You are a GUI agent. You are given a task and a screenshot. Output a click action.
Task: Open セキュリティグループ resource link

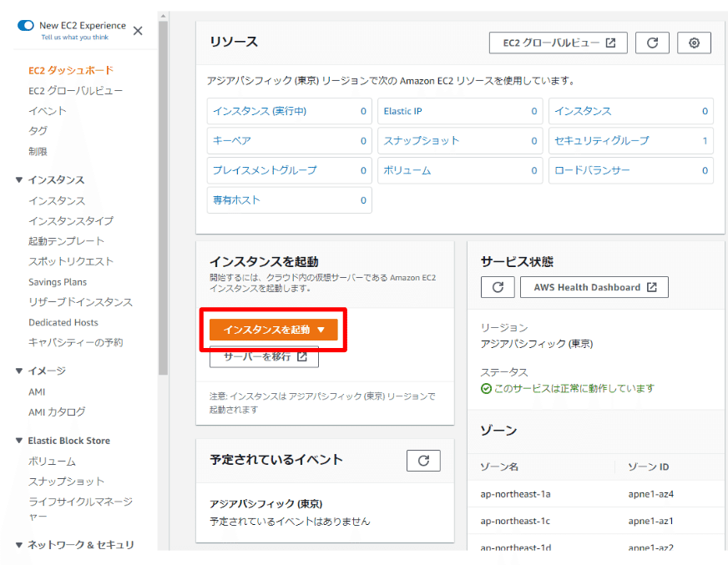602,141
